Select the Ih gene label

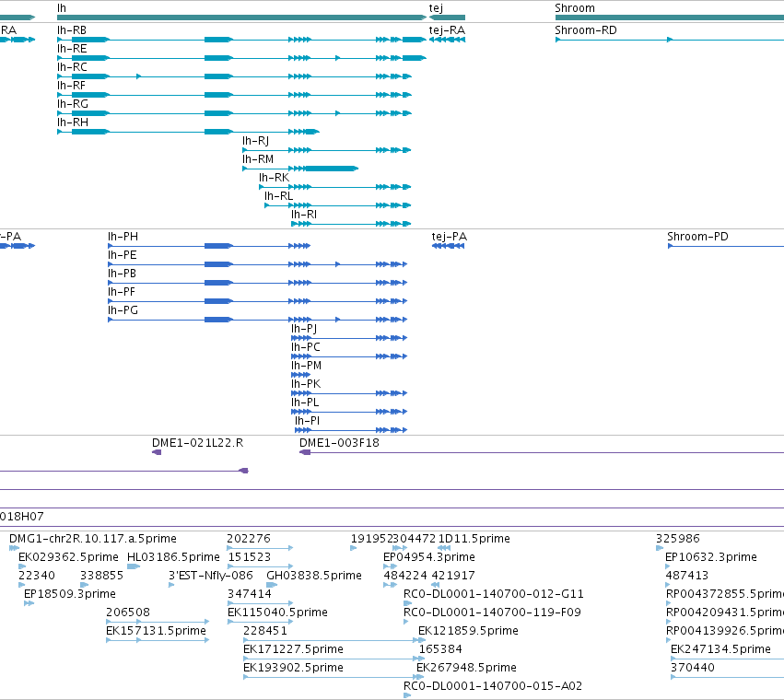tap(62, 8)
